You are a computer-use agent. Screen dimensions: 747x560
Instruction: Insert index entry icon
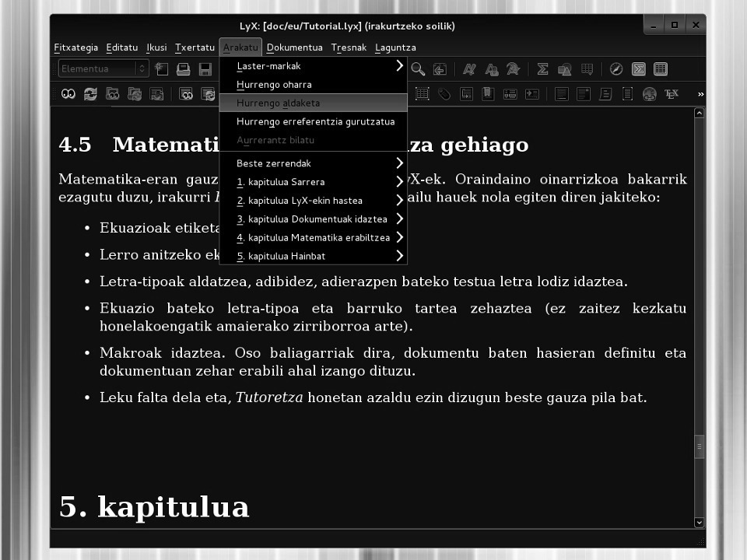(510, 94)
